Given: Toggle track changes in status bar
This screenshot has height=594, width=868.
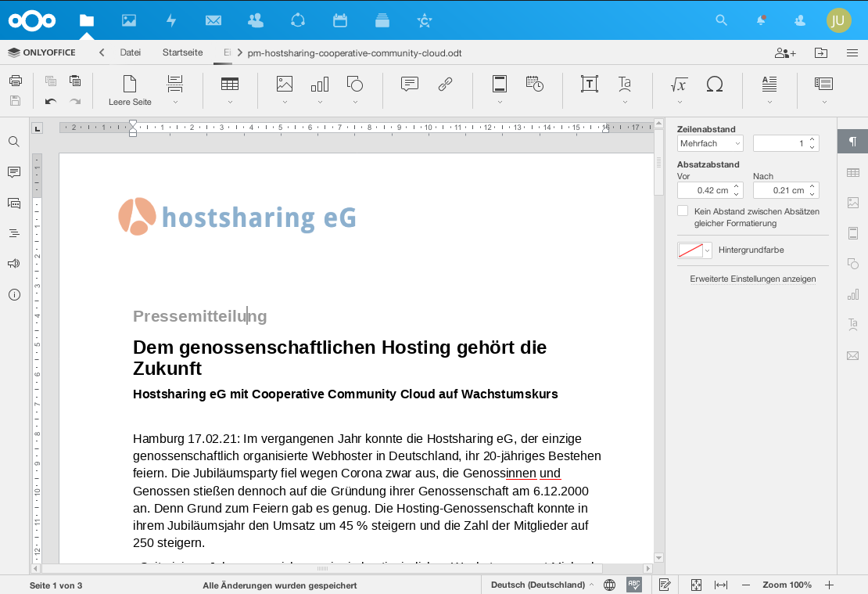Looking at the screenshot, I should tap(665, 585).
